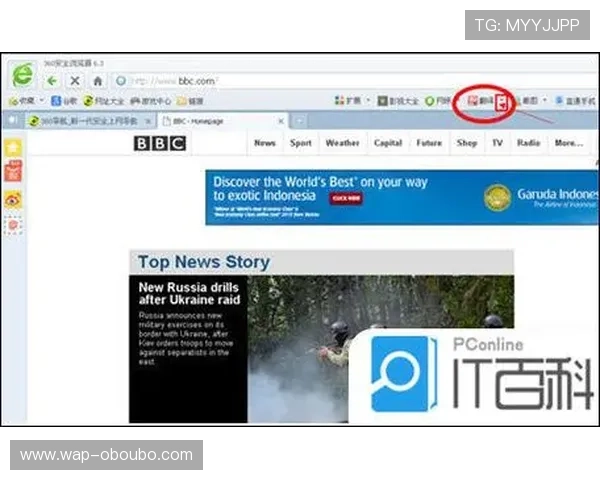The width and height of the screenshot is (600, 480).
Task: Click the 360 browser green logo
Action: (22, 77)
